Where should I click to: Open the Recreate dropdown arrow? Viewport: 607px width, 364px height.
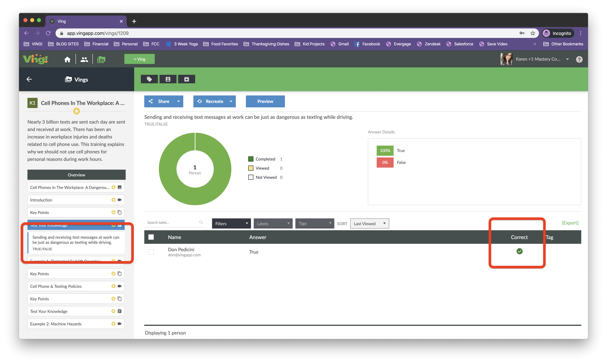click(231, 101)
